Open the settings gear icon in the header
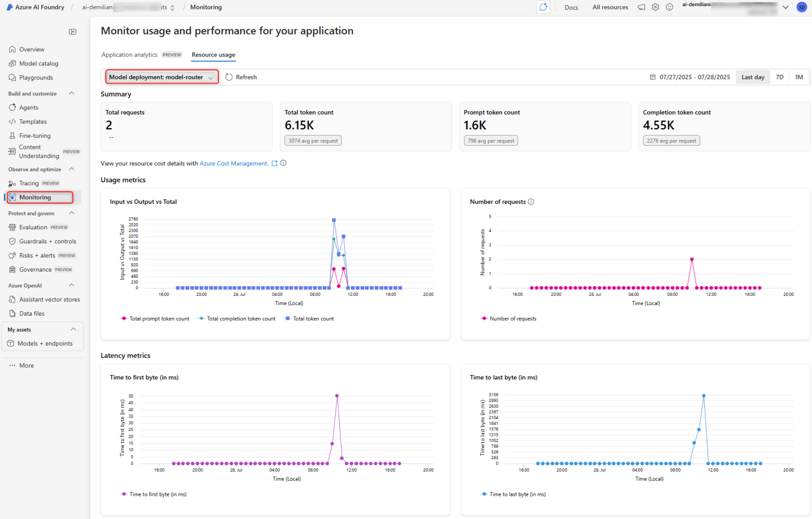The width and height of the screenshot is (812, 519). [x=655, y=7]
